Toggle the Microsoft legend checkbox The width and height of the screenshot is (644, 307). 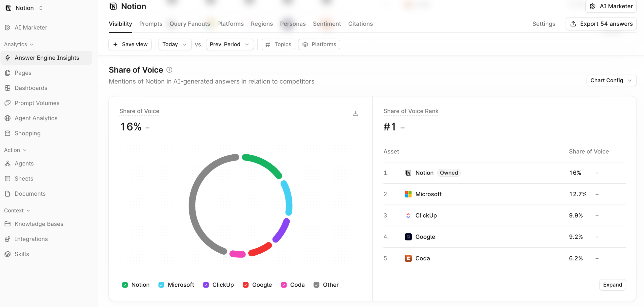[x=162, y=285]
